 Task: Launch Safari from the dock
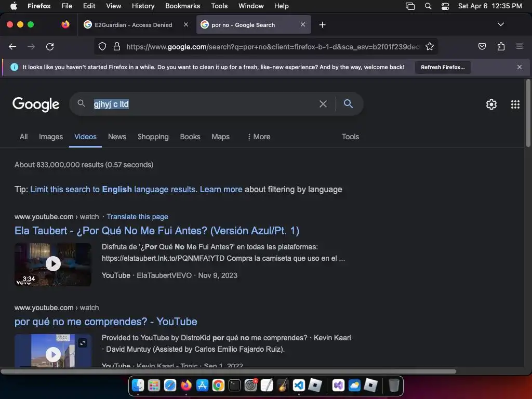click(x=170, y=385)
